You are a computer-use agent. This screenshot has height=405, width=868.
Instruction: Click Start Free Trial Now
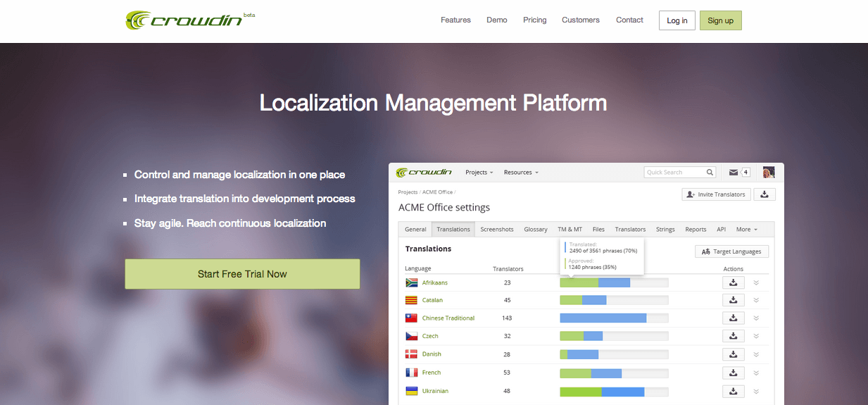242,274
